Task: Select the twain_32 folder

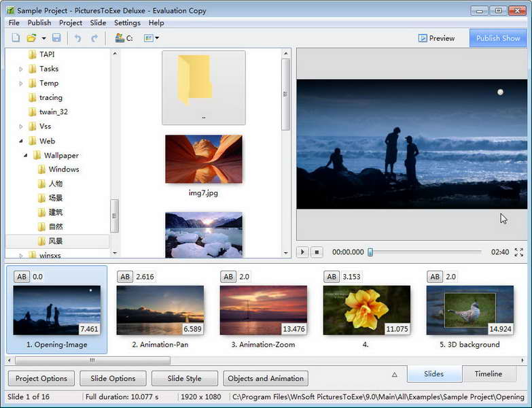Action: (48, 112)
